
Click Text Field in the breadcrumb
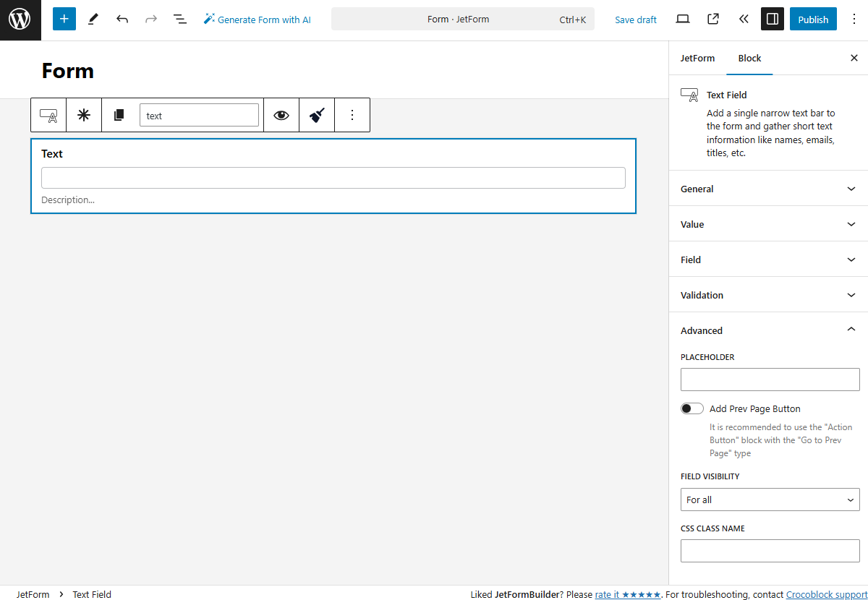tap(92, 594)
